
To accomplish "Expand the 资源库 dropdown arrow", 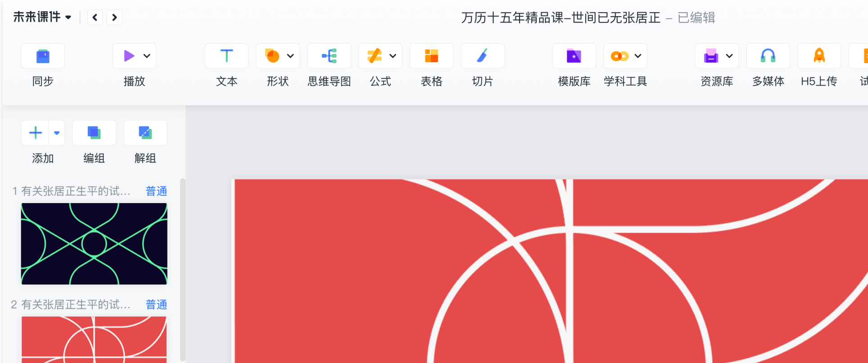I will click(x=729, y=56).
